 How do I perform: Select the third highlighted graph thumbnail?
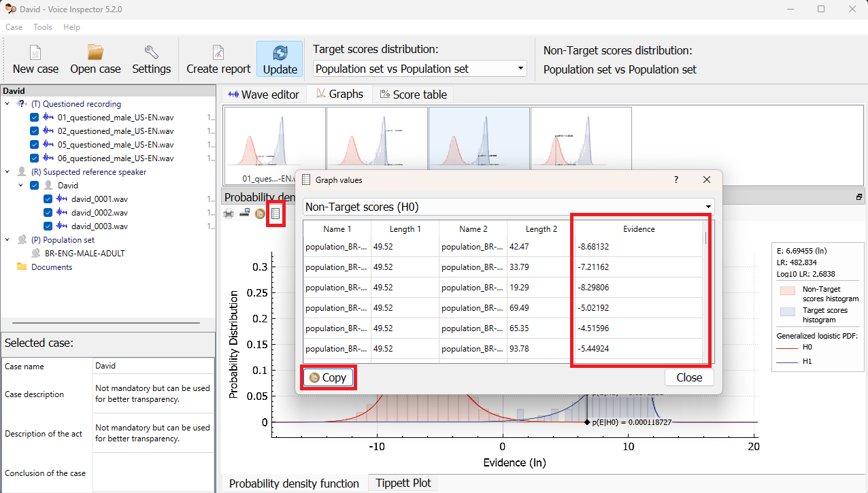(x=479, y=138)
